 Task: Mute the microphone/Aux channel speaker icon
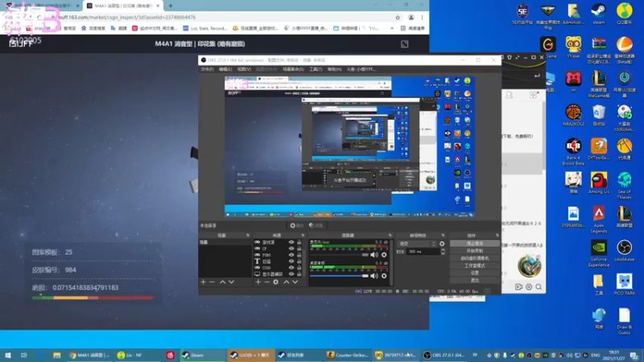point(374,255)
